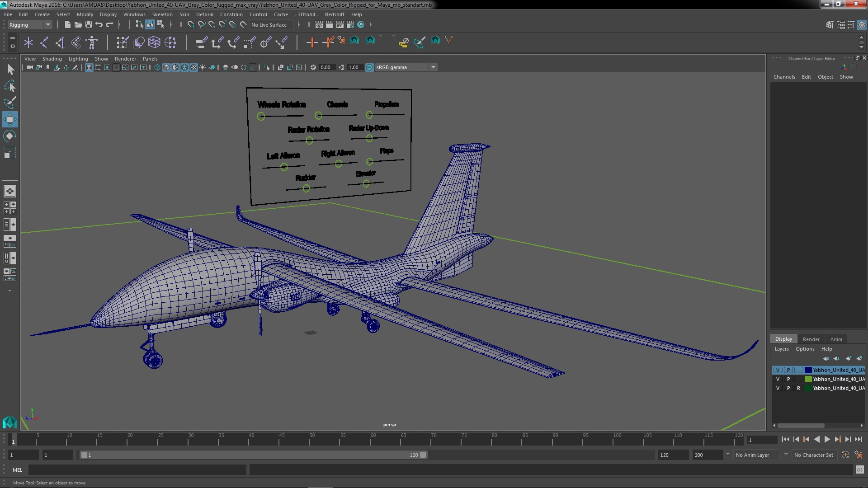Image resolution: width=868 pixels, height=488 pixels.
Task: Click the Parent constraint shelf icon
Action: click(201, 42)
